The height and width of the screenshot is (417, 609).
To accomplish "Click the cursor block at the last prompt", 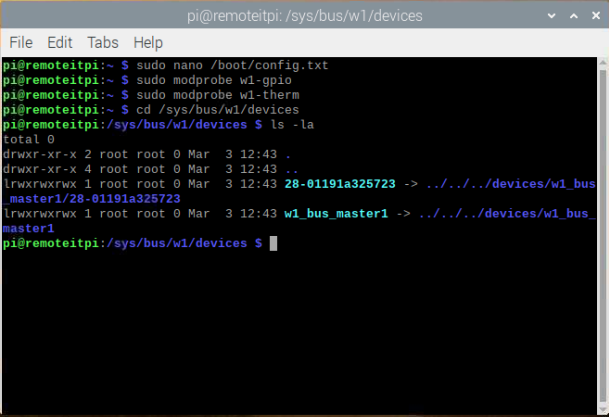I will coord(273,243).
